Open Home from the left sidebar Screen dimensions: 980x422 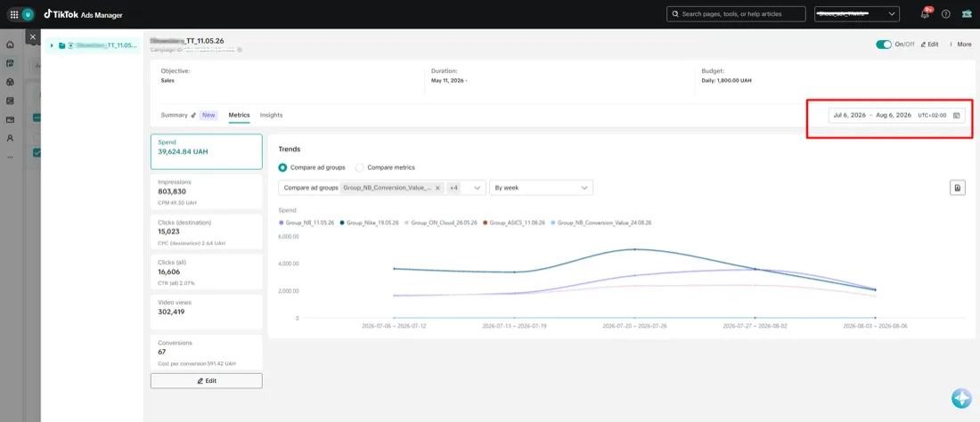tap(10, 45)
